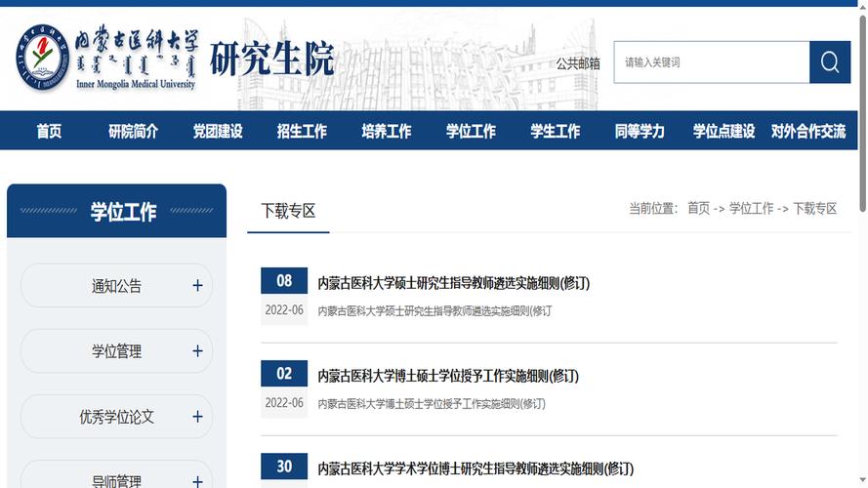
Task: Open the 公共邮箱 link
Action: tap(578, 63)
